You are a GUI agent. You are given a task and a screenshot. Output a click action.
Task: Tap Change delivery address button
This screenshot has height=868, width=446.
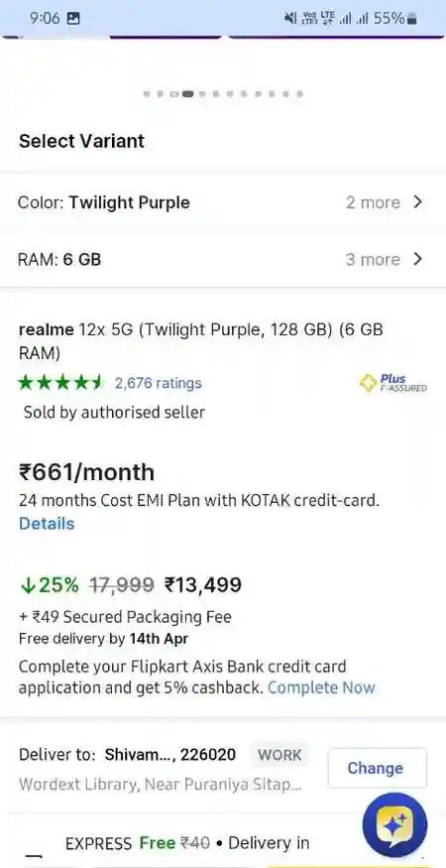pyautogui.click(x=377, y=768)
